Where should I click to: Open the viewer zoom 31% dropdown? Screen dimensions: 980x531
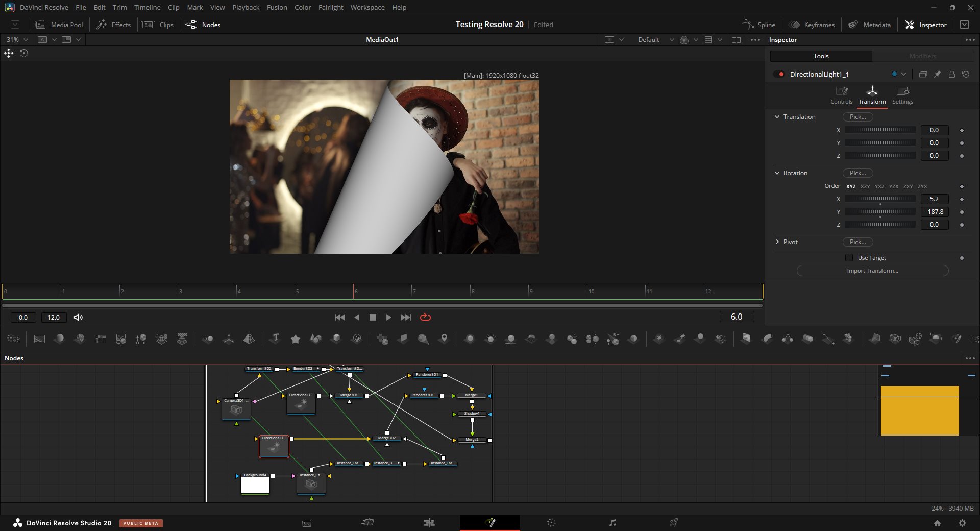pos(17,40)
